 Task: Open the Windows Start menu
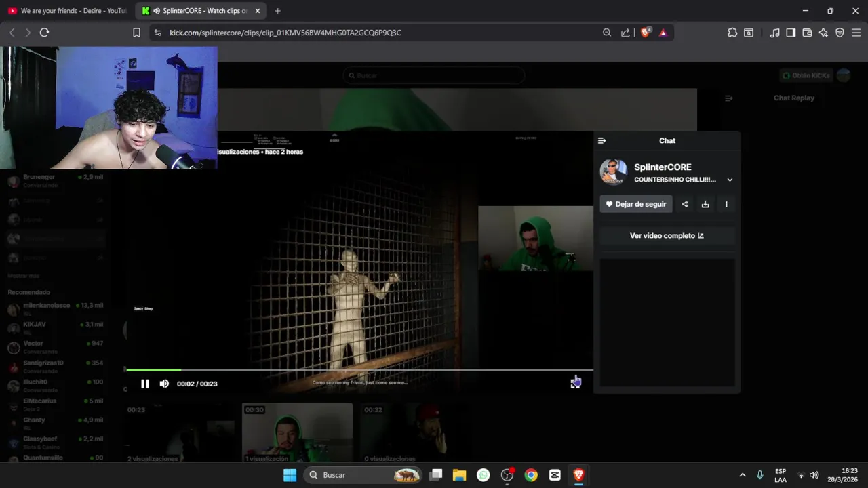pos(290,475)
